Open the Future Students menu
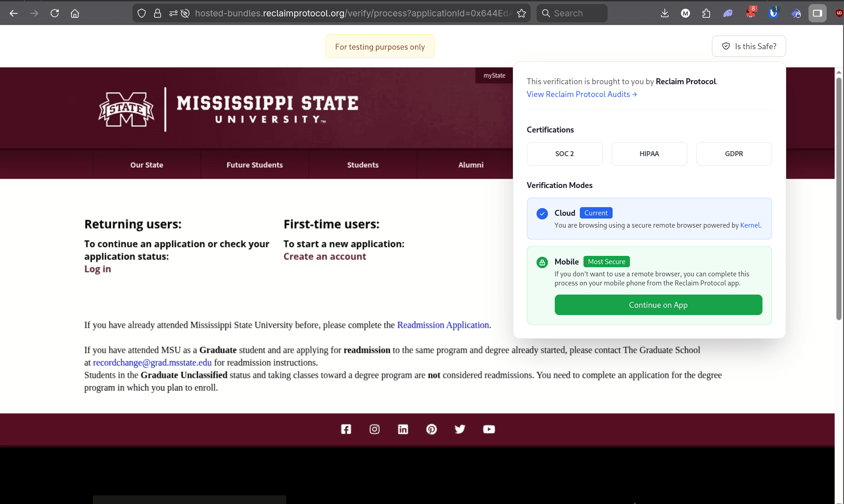 pyautogui.click(x=255, y=165)
